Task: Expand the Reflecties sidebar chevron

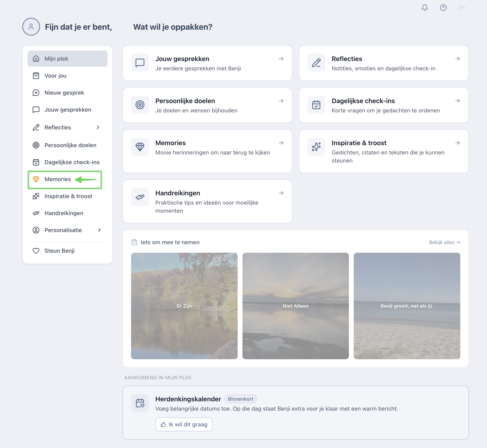Action: [98, 128]
